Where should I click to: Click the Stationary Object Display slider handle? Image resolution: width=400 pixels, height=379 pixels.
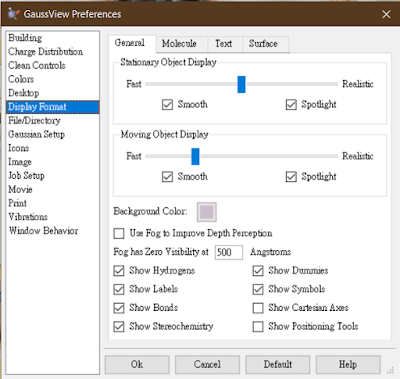click(241, 84)
